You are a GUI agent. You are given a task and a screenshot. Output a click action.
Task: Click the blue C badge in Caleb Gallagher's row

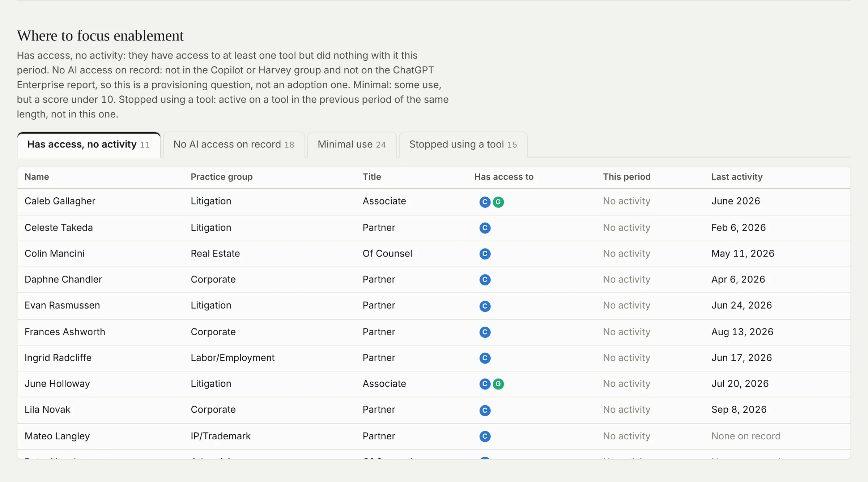485,202
